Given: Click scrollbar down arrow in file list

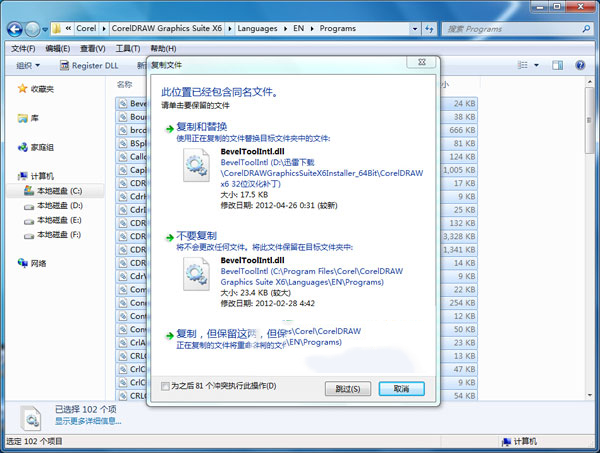Looking at the screenshot, I should [x=589, y=395].
